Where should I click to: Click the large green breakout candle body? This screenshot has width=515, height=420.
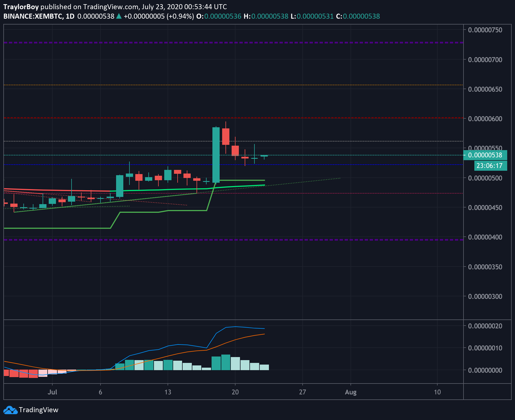click(x=216, y=155)
